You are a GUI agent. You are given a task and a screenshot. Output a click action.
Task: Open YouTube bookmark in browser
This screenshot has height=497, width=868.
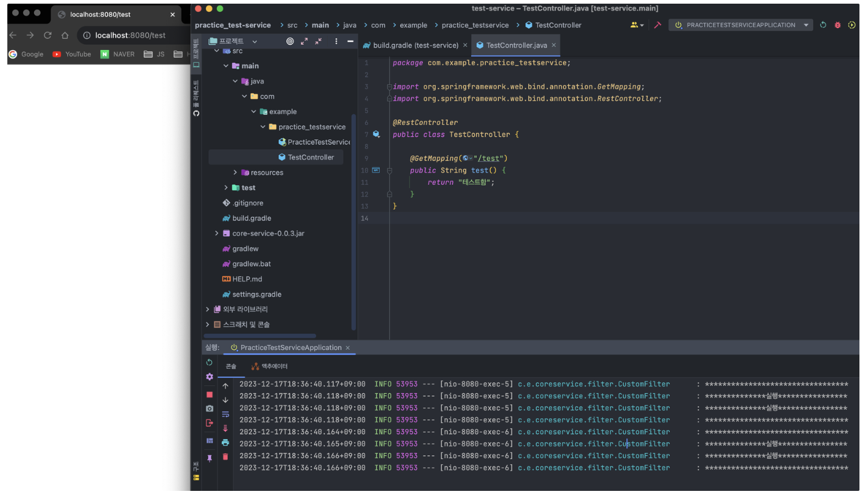72,54
